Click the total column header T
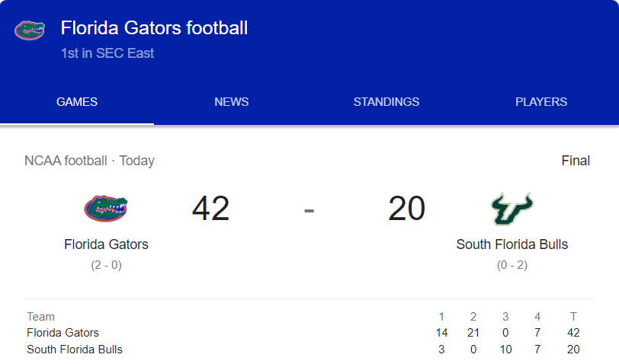 tap(572, 317)
